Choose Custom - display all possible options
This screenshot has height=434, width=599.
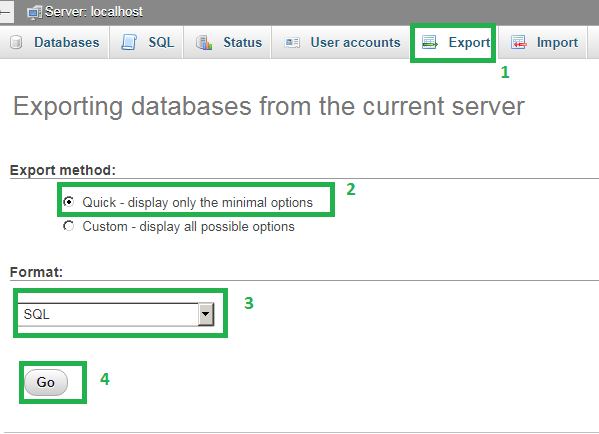click(x=188, y=227)
